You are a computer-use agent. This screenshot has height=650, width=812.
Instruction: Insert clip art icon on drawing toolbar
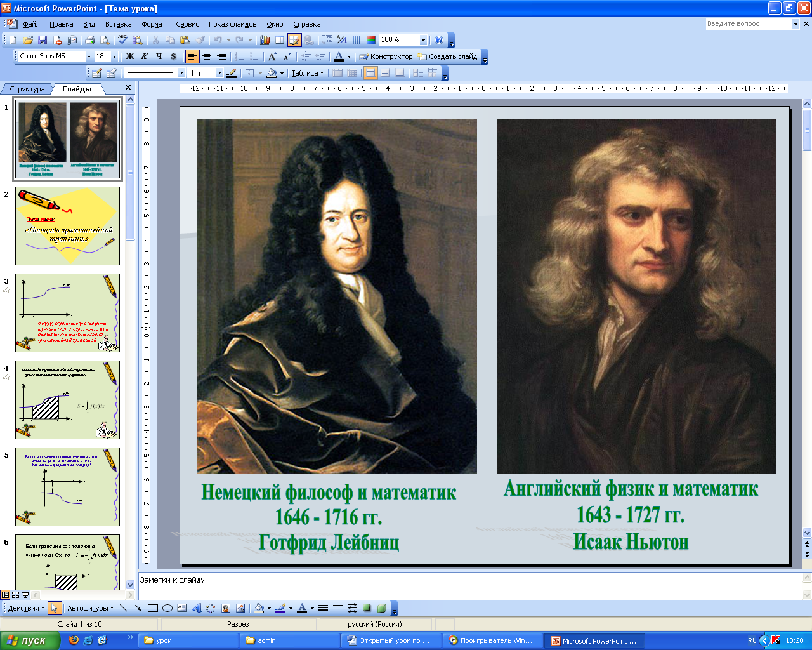click(x=226, y=608)
